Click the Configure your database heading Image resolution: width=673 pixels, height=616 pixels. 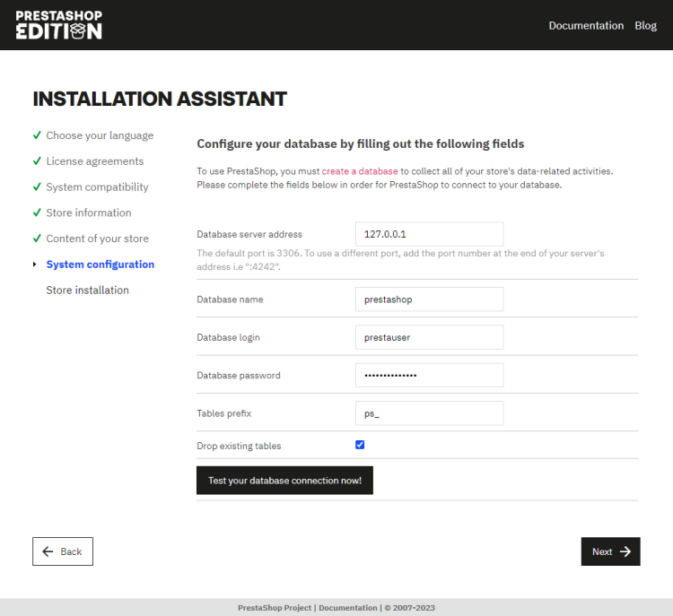pyautogui.click(x=361, y=143)
